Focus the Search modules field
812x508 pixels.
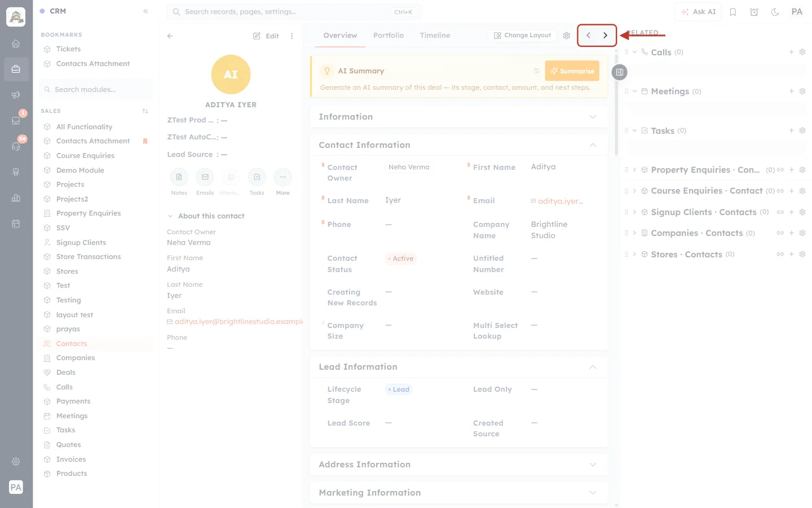tap(96, 90)
